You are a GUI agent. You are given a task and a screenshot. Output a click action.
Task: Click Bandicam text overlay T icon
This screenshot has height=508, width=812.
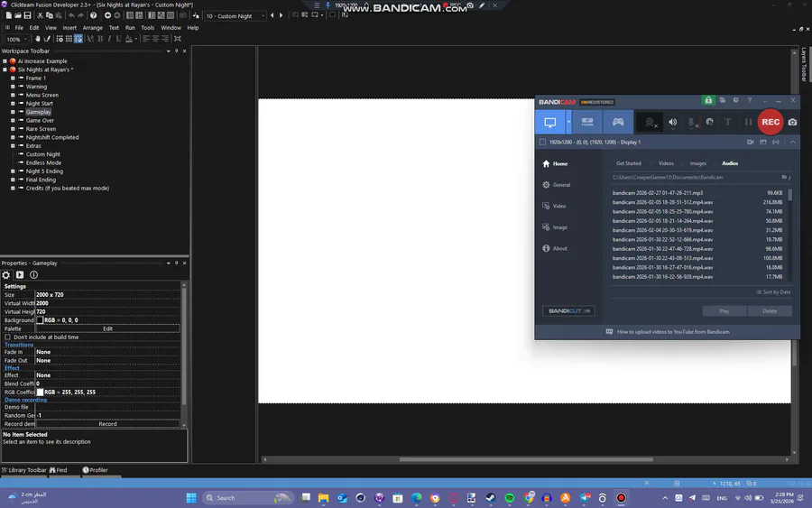click(x=727, y=122)
